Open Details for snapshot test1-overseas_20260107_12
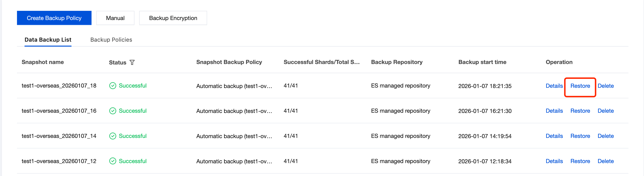Screen dimensions: 644x176 click(x=554, y=161)
